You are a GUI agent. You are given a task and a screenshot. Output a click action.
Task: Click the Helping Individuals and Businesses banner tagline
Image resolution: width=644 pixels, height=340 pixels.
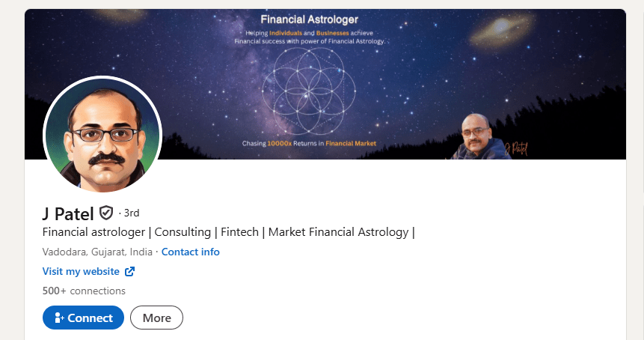(309, 37)
